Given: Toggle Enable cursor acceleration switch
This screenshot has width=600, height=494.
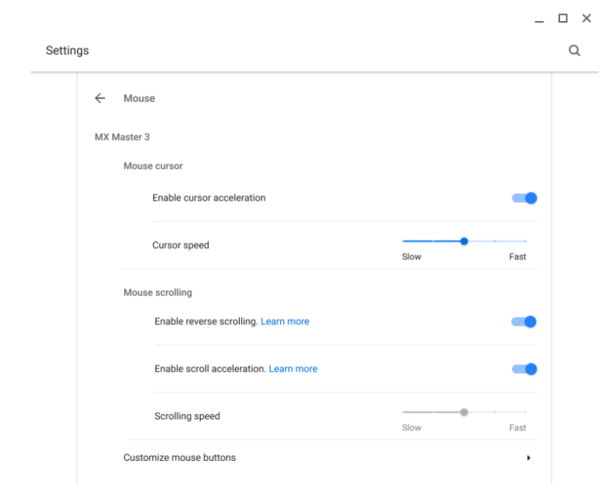Looking at the screenshot, I should coord(525,198).
